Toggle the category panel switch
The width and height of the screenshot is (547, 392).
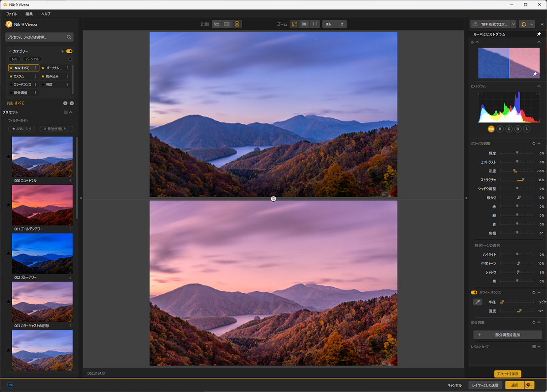tap(69, 51)
